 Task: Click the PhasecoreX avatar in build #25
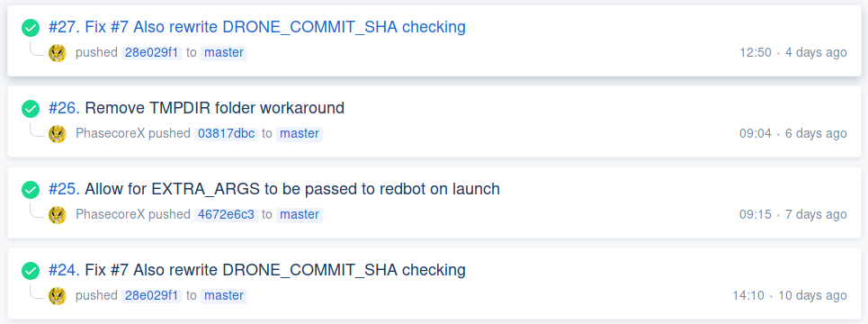tap(58, 214)
